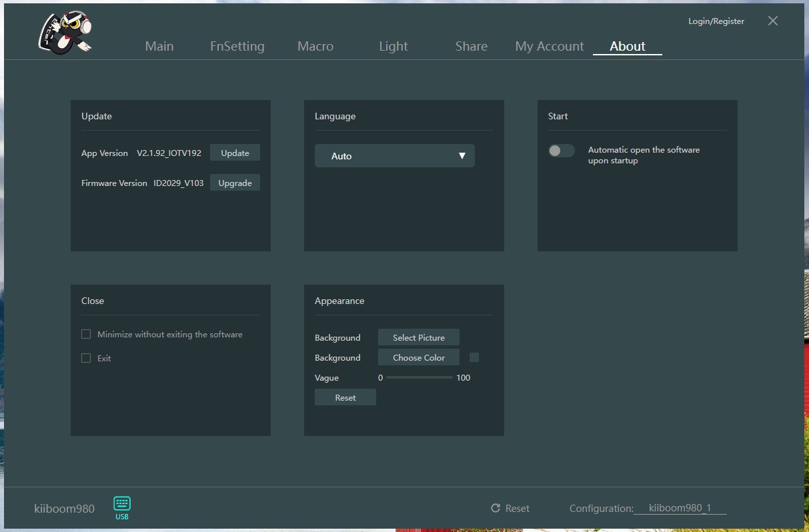809x532 pixels.
Task: Toggle automatic open upon startup switch
Action: (561, 151)
